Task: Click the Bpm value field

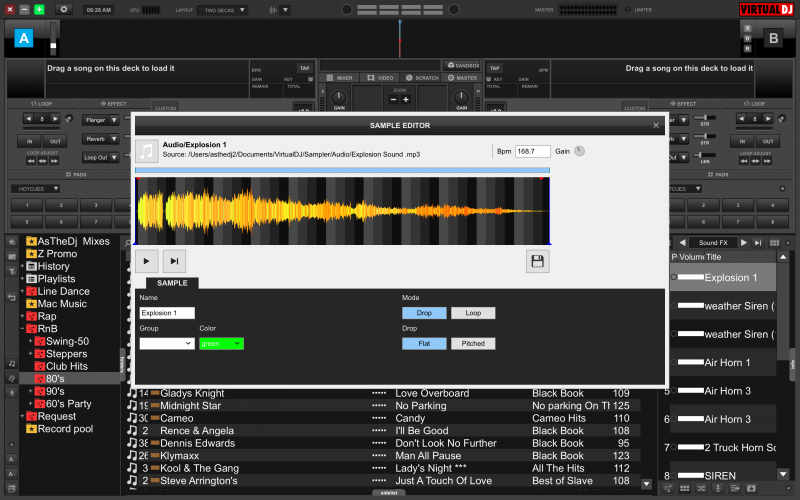Action: 533,151
